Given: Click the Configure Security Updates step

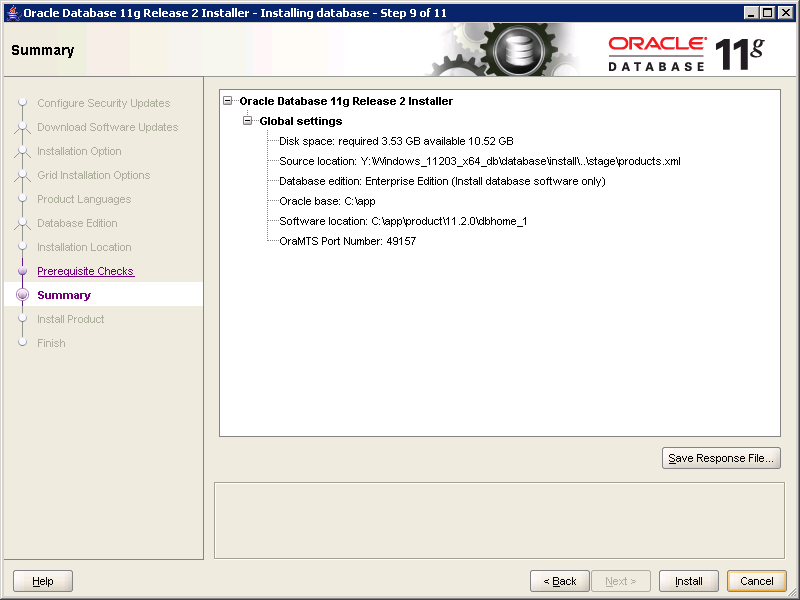Looking at the screenshot, I should (104, 103).
